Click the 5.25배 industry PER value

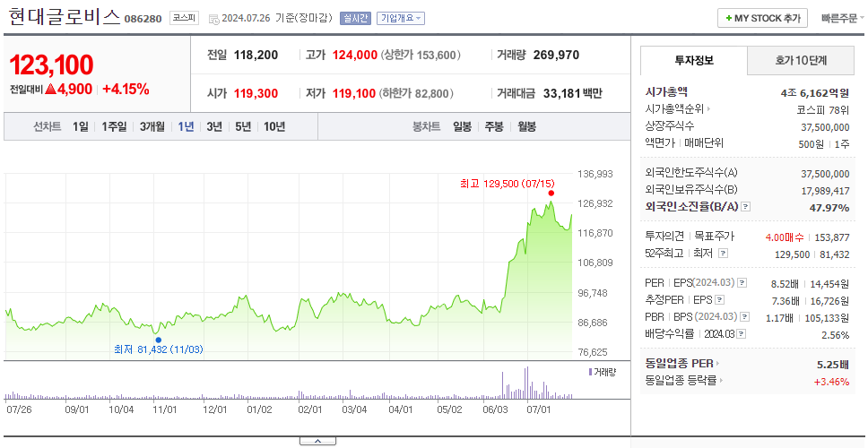(833, 365)
